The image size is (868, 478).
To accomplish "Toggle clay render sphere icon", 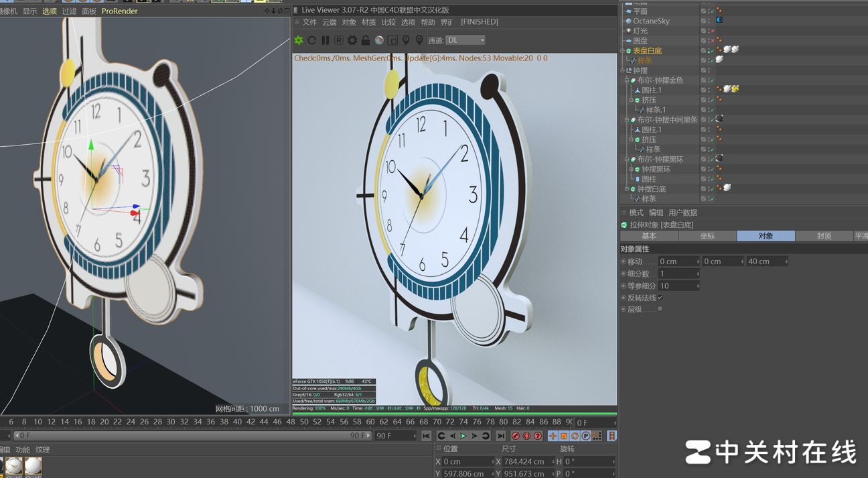I will [x=379, y=40].
